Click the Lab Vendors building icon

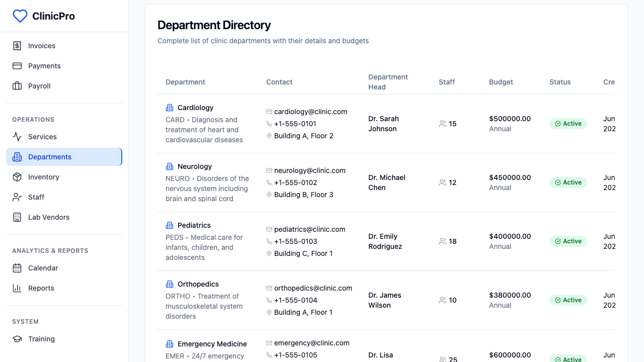pos(17,217)
